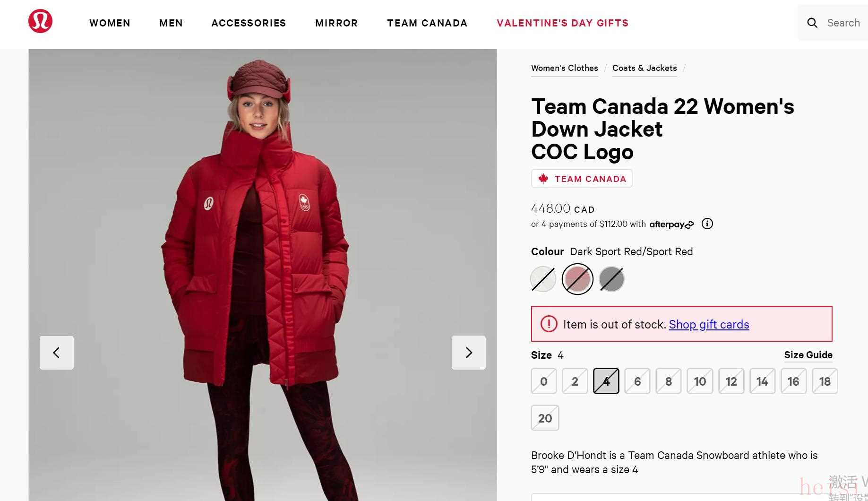Navigate to Coats & Jackets breadcrumb
Viewport: 868px width, 501px height.
[x=645, y=68]
